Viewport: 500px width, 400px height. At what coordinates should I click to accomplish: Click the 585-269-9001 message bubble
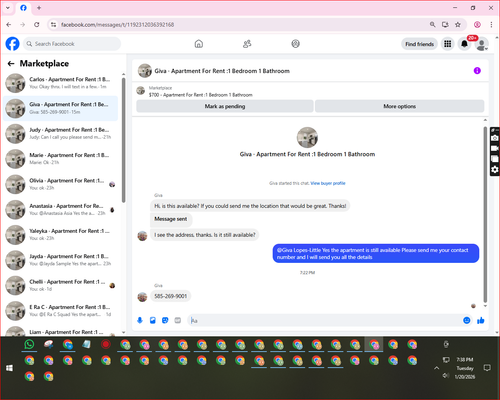[x=170, y=296]
